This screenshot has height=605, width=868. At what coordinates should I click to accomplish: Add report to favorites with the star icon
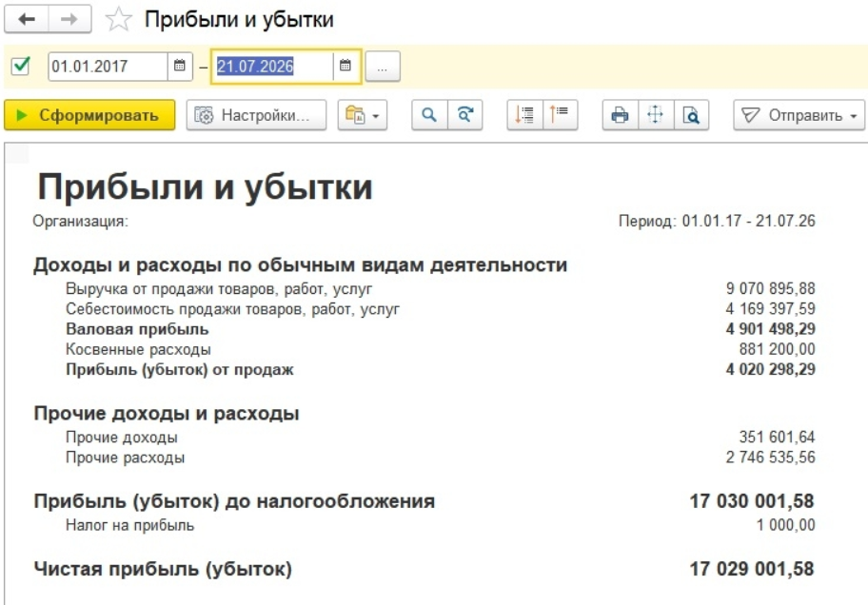click(118, 20)
